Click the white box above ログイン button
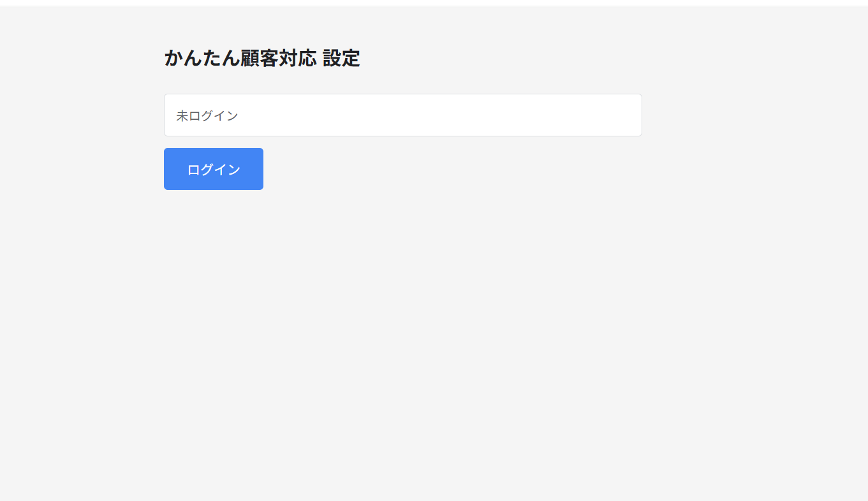This screenshot has width=868, height=501. click(402, 115)
